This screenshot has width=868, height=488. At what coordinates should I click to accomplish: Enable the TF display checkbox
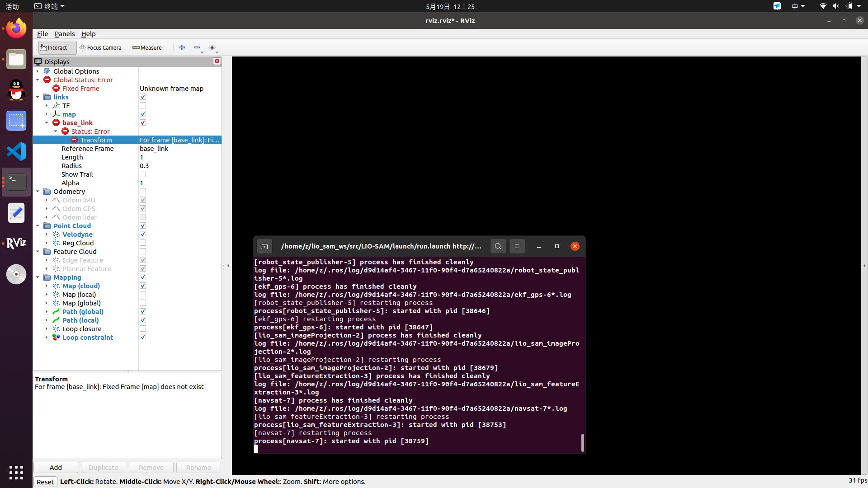[x=143, y=106]
